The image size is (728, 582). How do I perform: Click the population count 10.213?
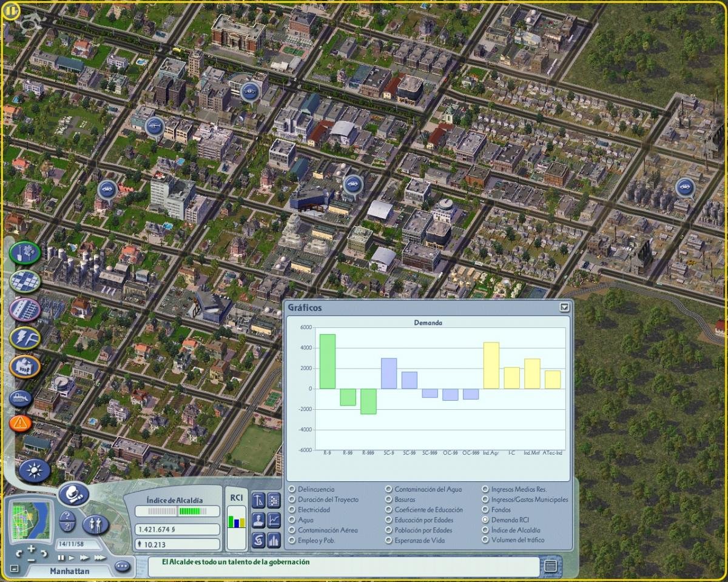pyautogui.click(x=177, y=544)
